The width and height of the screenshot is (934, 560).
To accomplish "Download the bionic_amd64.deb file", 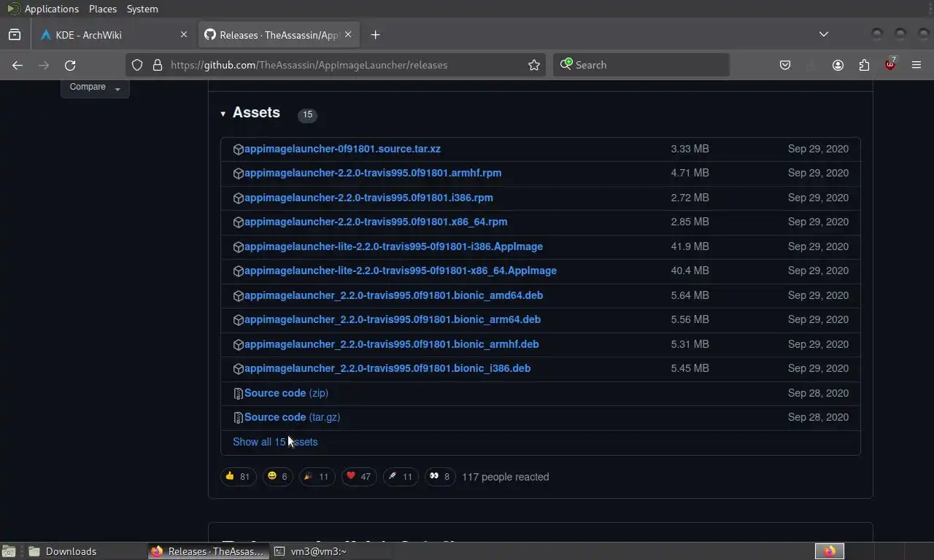I will (x=393, y=295).
